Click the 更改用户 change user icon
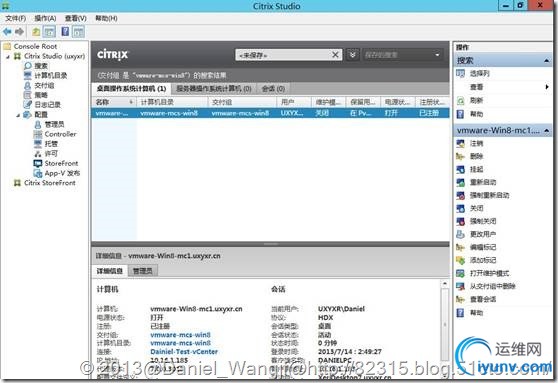This screenshot has height=383, width=558. coord(460,234)
